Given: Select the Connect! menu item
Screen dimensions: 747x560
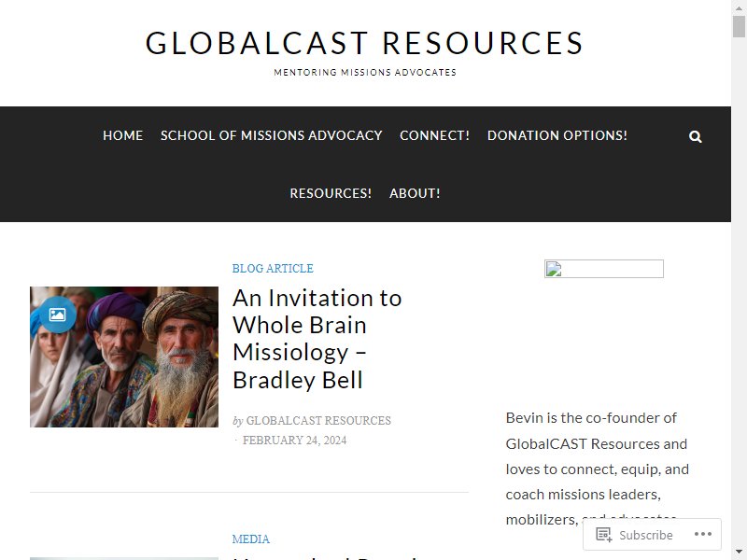Looking at the screenshot, I should coord(434,135).
